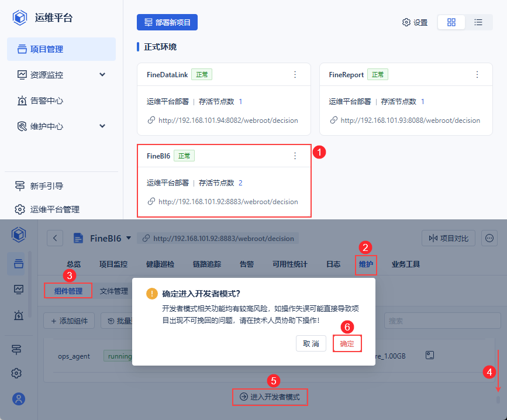
Task: Click collapsed sidebar gear settings icon
Action: pos(16,373)
